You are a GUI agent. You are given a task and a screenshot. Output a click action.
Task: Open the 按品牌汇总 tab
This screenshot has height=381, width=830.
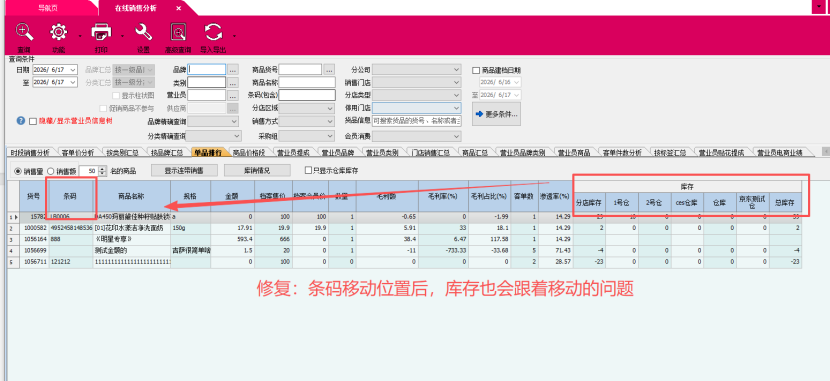166,152
